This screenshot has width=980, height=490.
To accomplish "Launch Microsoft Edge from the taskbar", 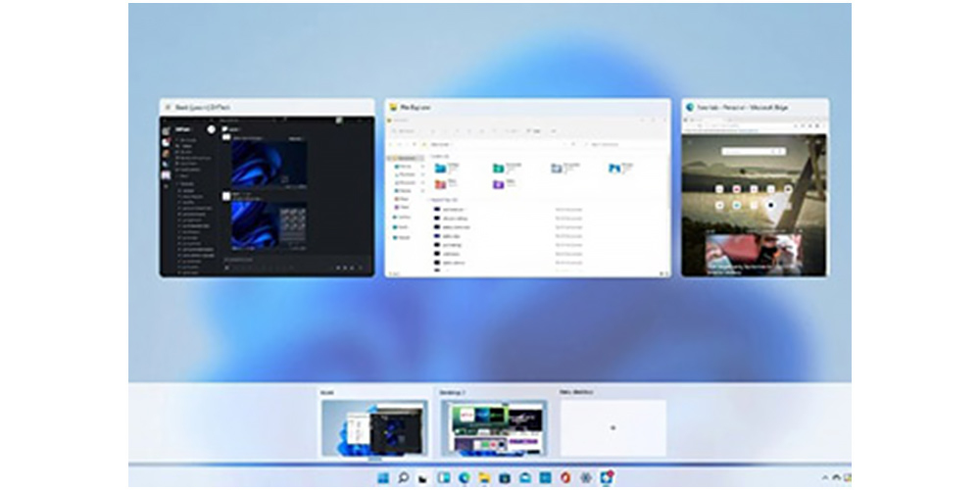I will point(464,478).
